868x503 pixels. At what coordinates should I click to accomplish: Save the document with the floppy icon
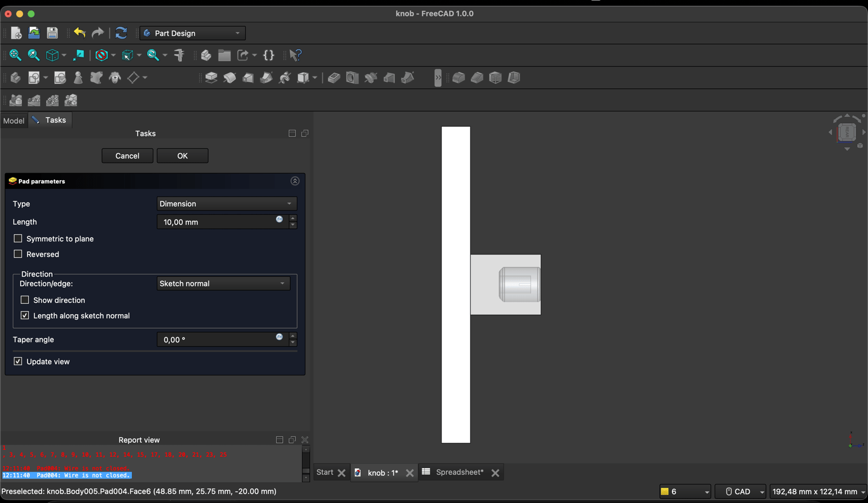52,33
